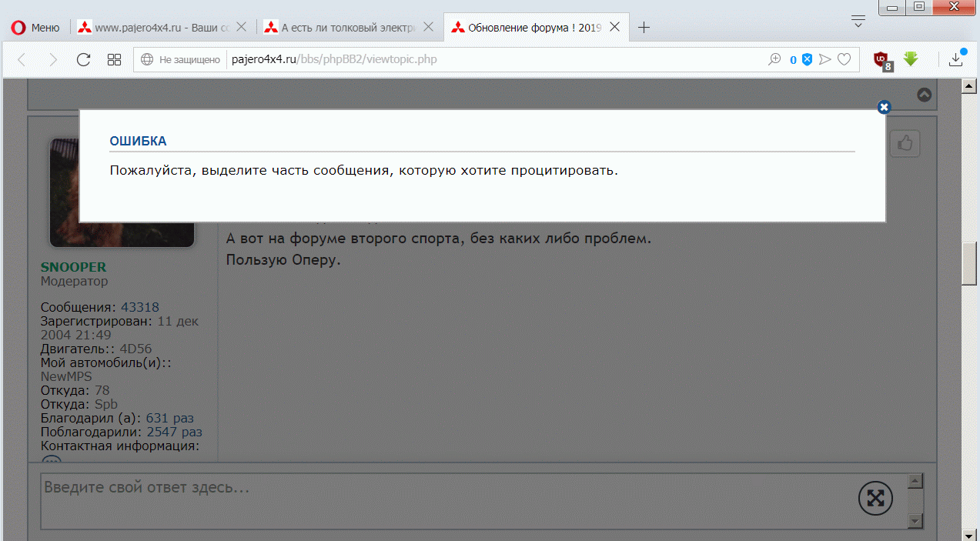Close the ОШИБКА error popup

884,107
